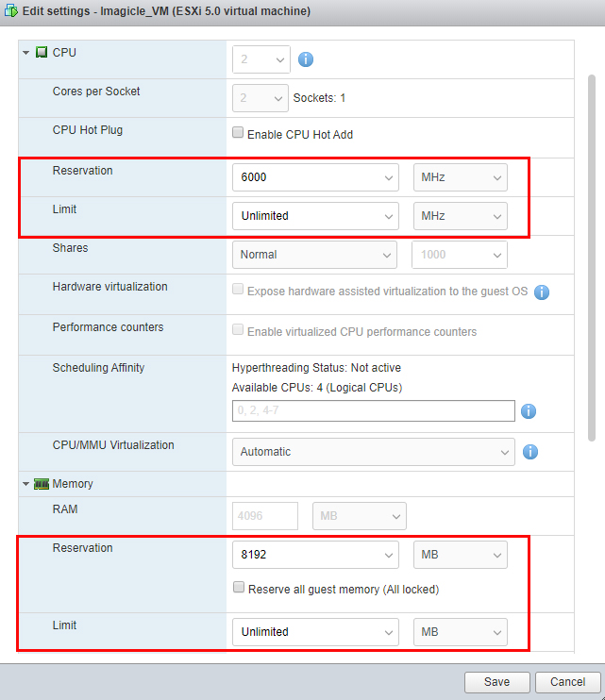Collapse the Memory section
Viewport: 605px width, 700px height.
point(26,484)
